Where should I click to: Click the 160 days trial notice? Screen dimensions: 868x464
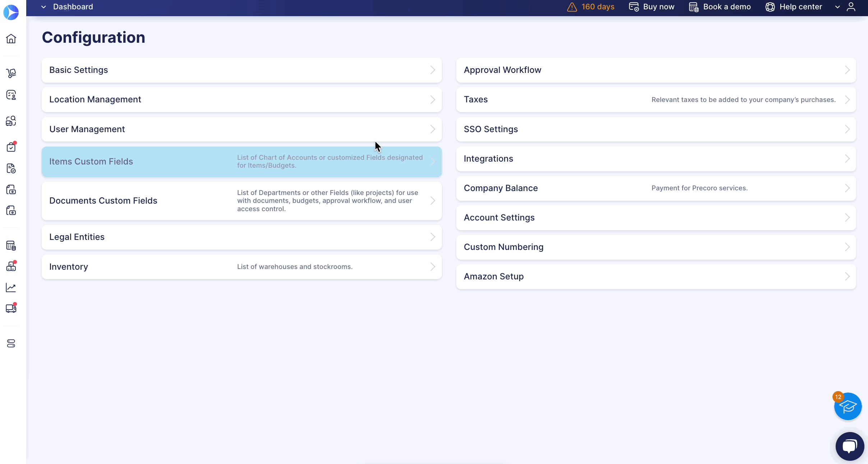[598, 7]
